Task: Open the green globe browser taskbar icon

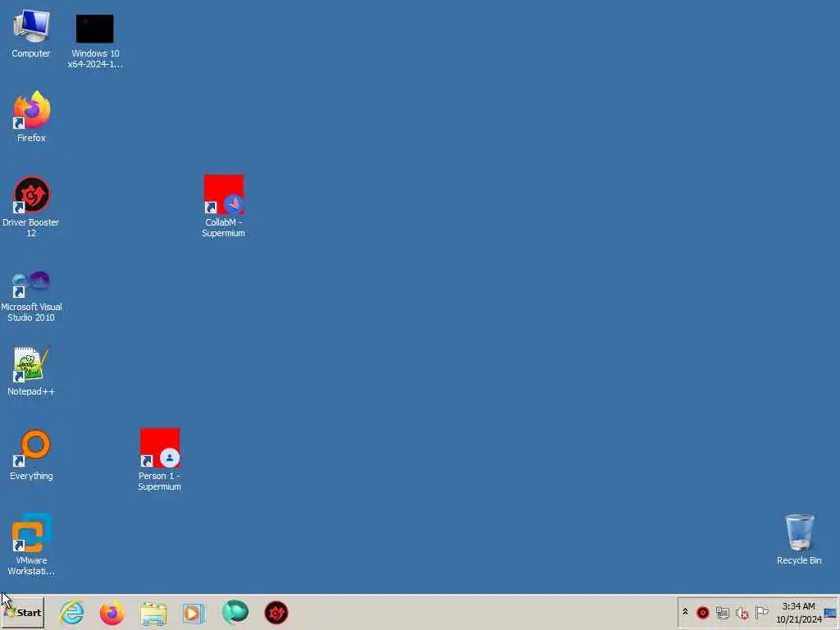Action: tap(235, 612)
